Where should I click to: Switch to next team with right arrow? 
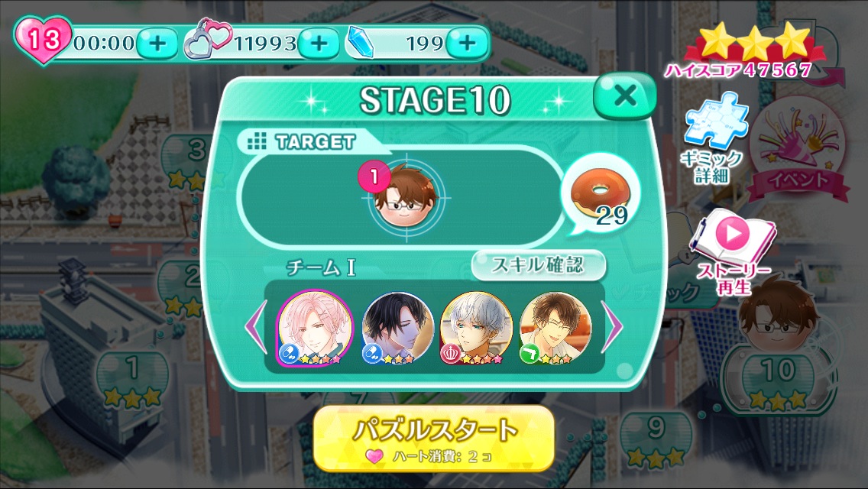tap(612, 327)
